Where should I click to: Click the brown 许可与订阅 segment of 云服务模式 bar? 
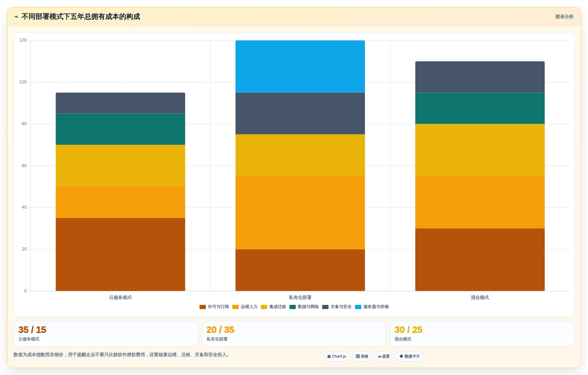[120, 254]
